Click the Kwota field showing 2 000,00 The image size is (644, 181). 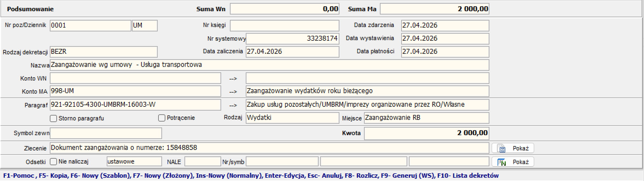pos(426,133)
